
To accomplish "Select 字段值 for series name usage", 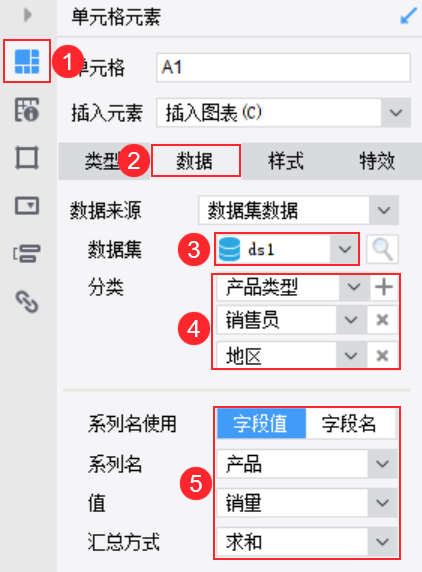I will coord(261,424).
